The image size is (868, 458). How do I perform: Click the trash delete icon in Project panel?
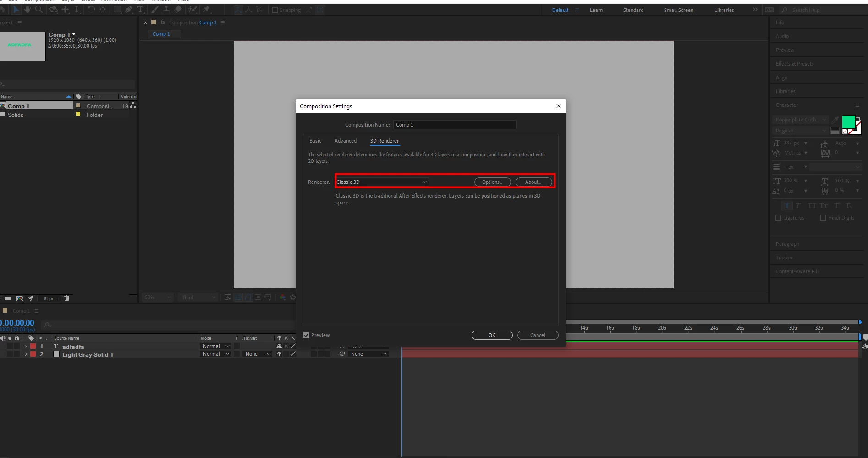click(x=66, y=298)
